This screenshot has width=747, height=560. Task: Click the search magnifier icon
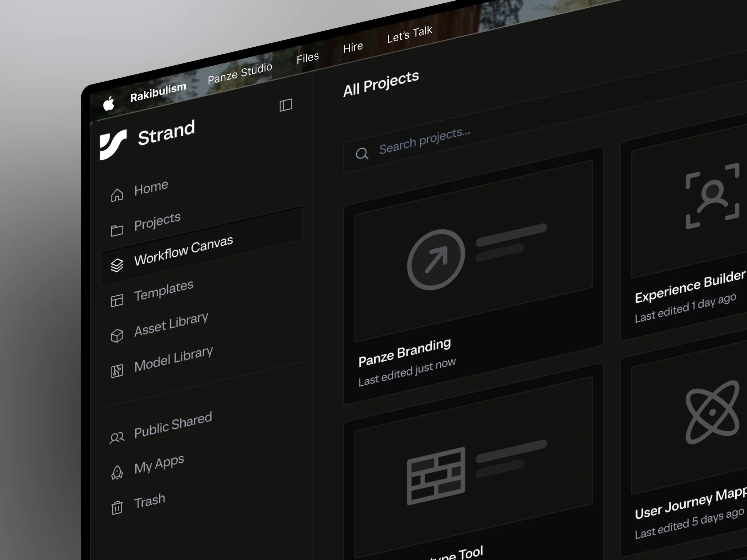point(362,153)
